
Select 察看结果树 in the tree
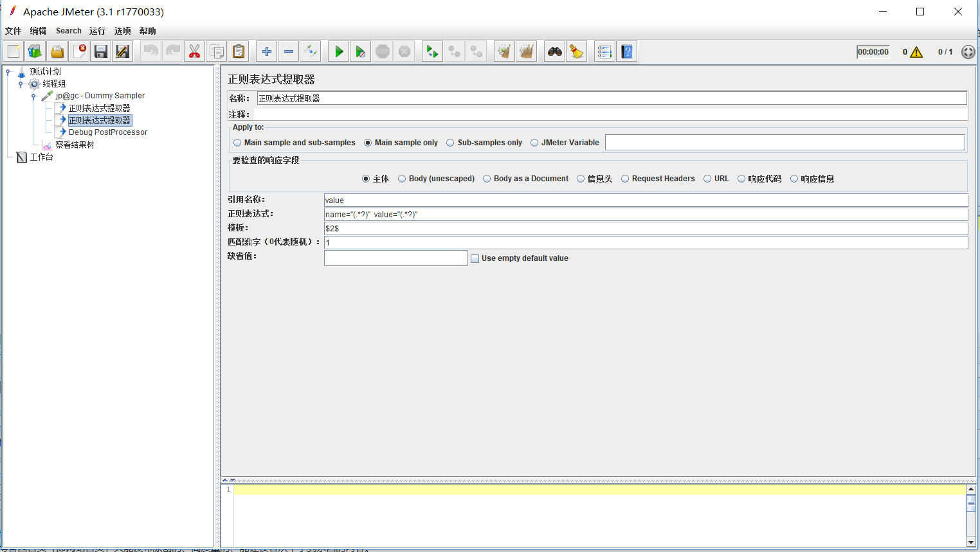(x=75, y=145)
